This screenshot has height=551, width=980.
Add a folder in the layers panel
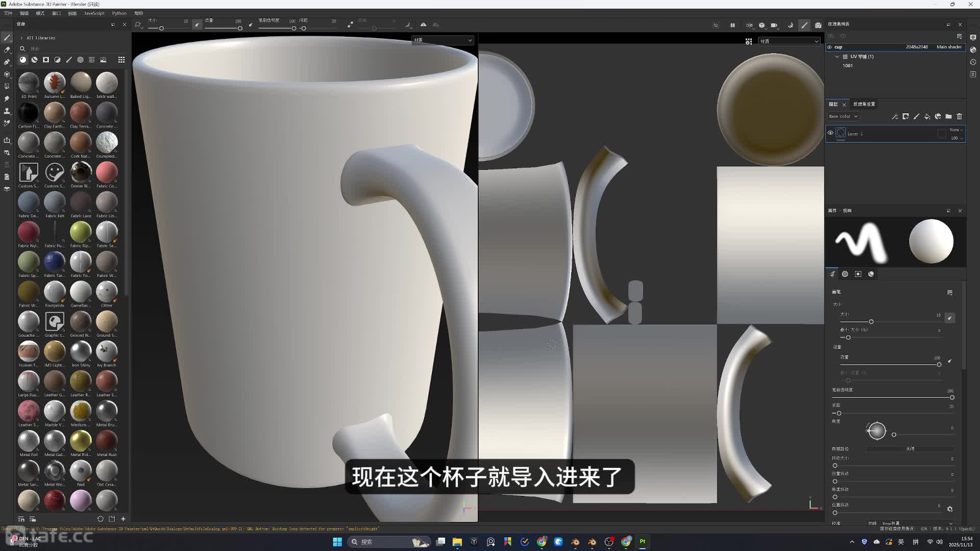coord(948,117)
